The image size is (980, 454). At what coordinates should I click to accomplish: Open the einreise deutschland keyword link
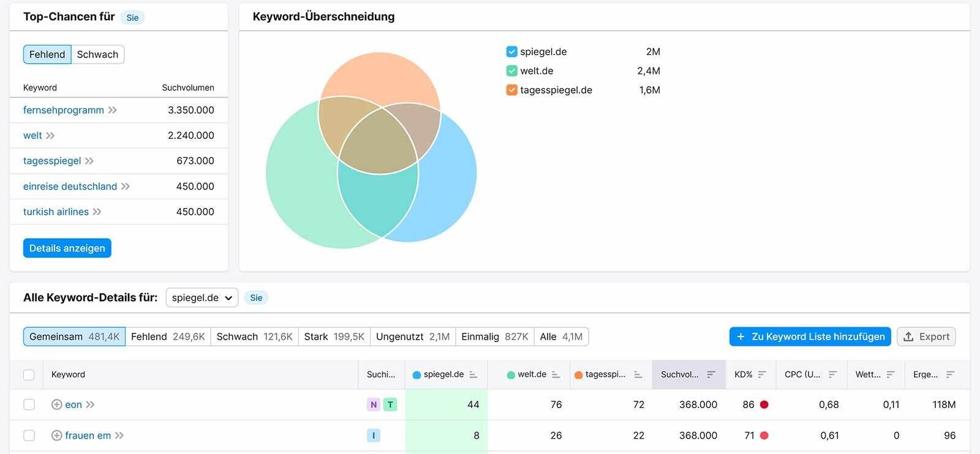pos(70,187)
